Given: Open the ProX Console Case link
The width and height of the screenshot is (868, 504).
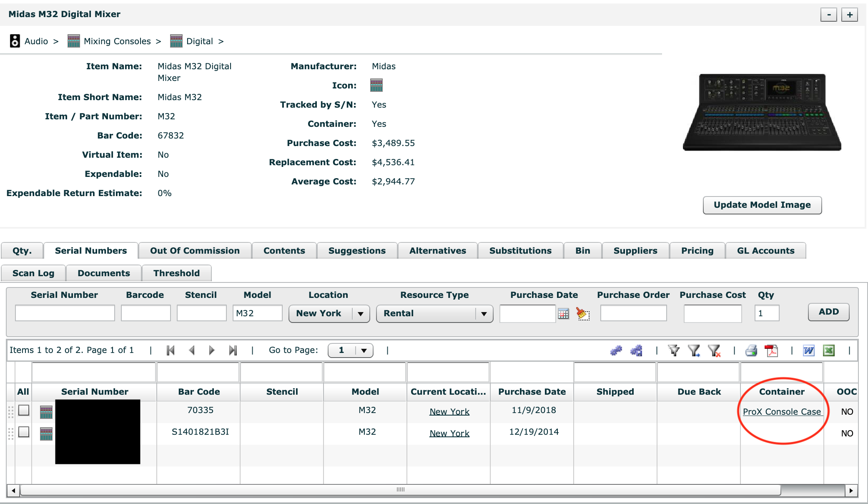Looking at the screenshot, I should click(x=782, y=412).
